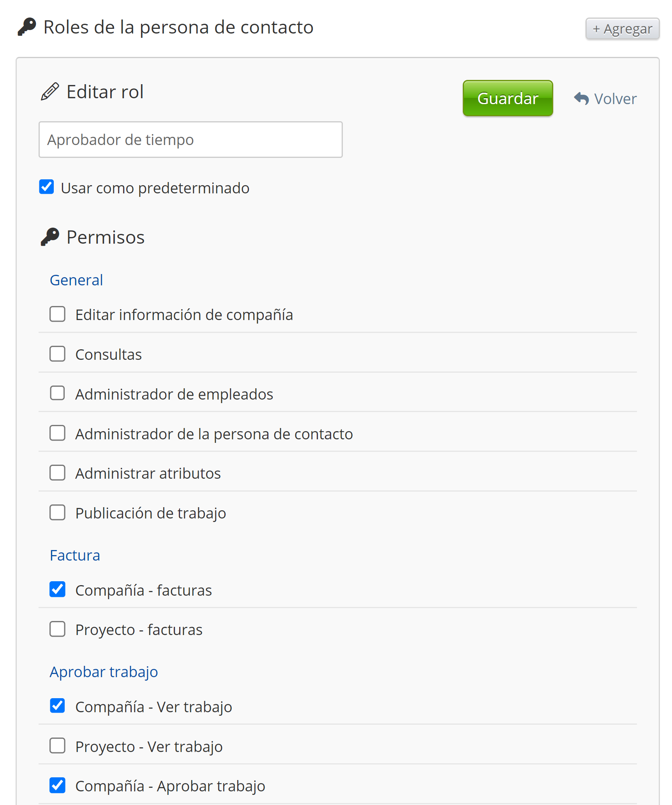Enable Publicación de trabajo permission
The width and height of the screenshot is (672, 805).
(57, 513)
